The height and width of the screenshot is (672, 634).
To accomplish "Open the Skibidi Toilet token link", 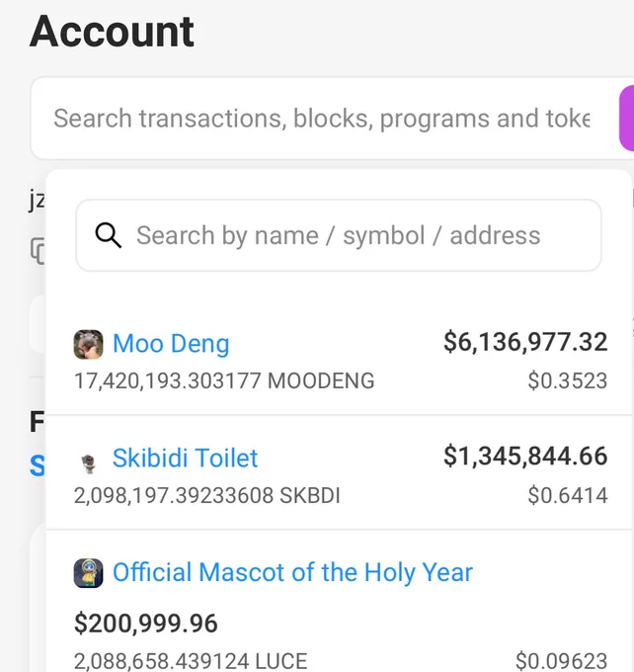I will (x=185, y=458).
